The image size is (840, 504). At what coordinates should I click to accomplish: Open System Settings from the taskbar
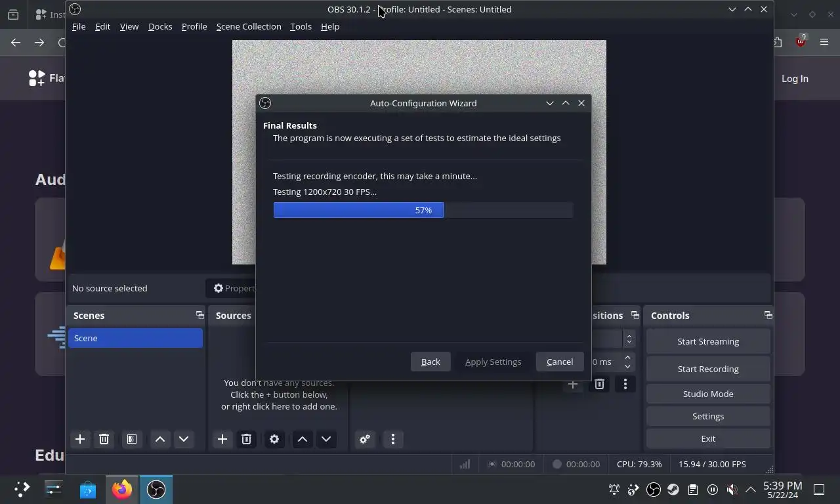pyautogui.click(x=54, y=489)
